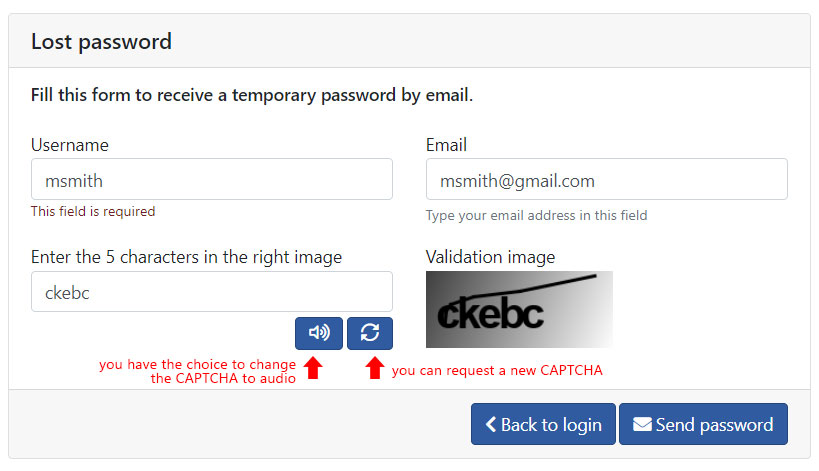Image resolution: width=819 pixels, height=471 pixels.
Task: Click the 'Lost password' heading
Action: click(101, 42)
